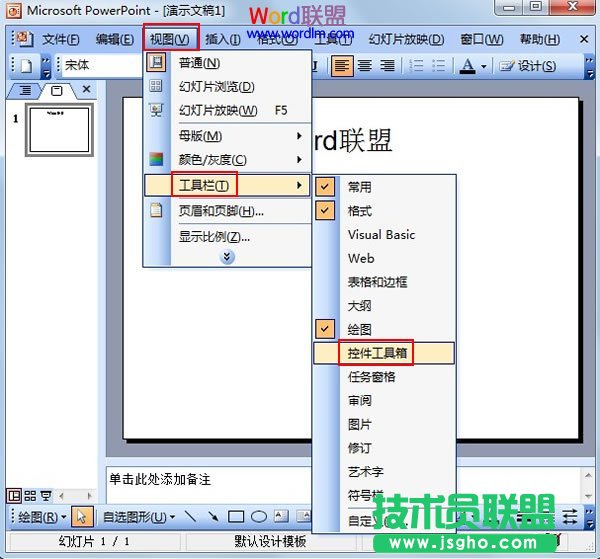Open the 插入(I) menu

(223, 39)
